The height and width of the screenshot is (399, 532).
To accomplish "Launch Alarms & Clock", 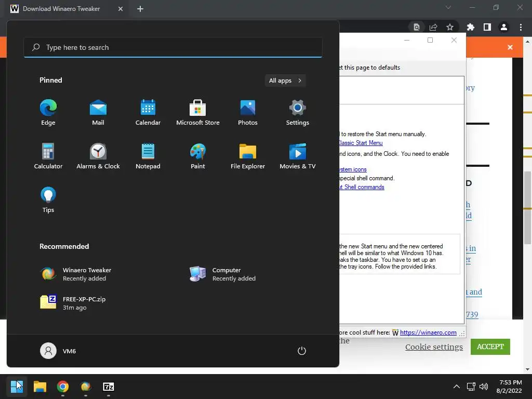I will click(x=98, y=156).
